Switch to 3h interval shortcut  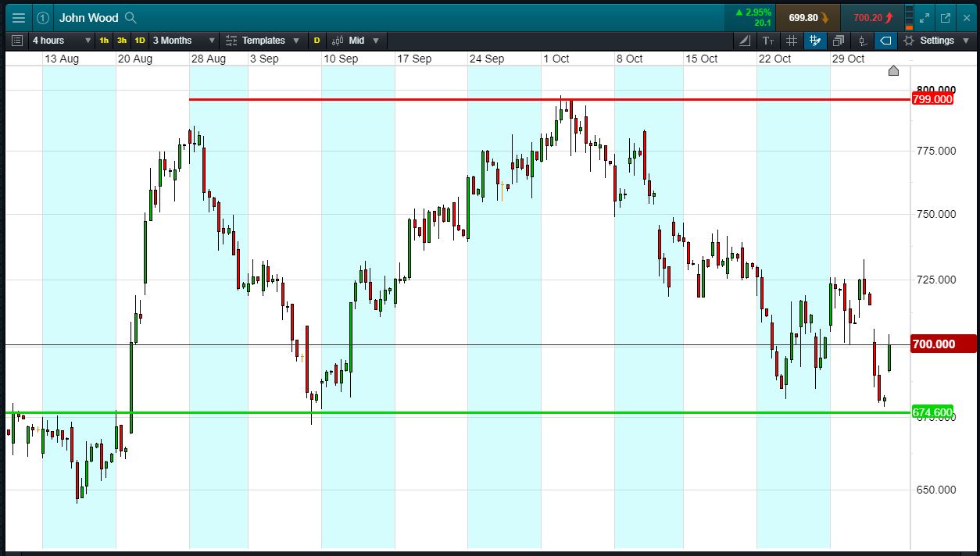pos(122,41)
